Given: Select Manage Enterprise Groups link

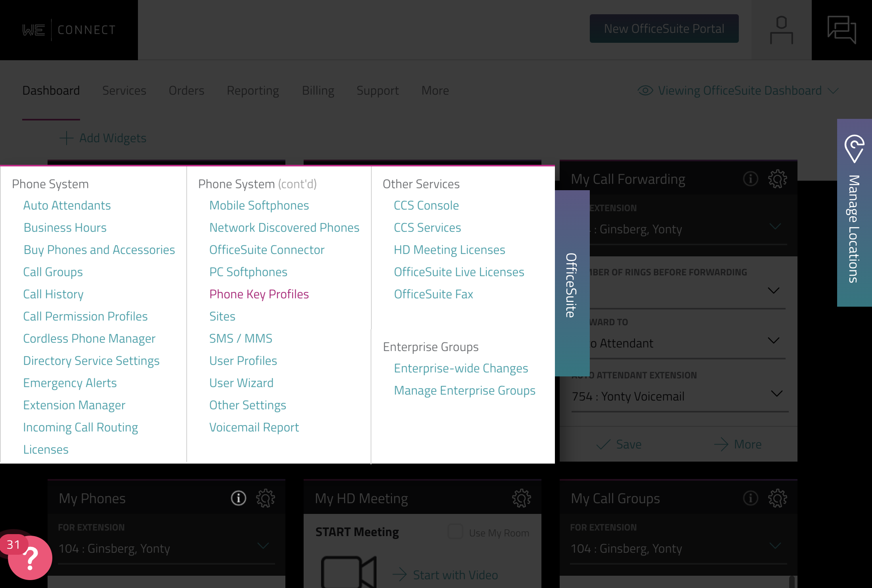Looking at the screenshot, I should (465, 390).
